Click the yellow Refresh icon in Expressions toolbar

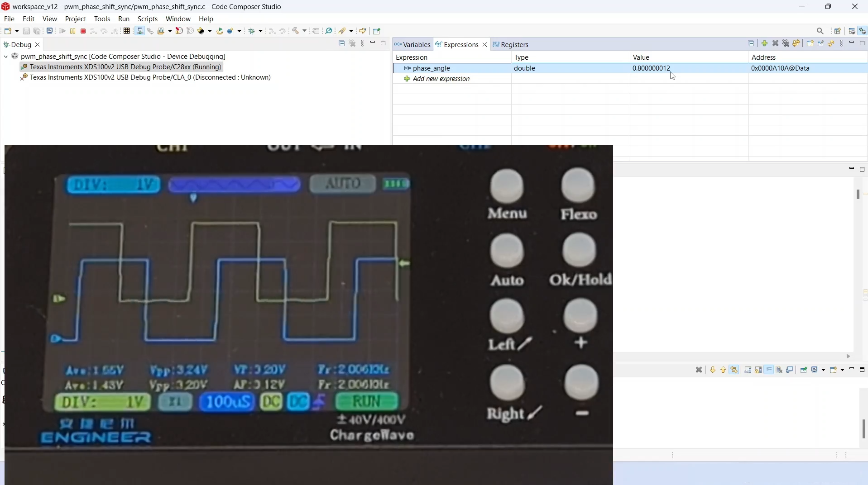(x=831, y=43)
